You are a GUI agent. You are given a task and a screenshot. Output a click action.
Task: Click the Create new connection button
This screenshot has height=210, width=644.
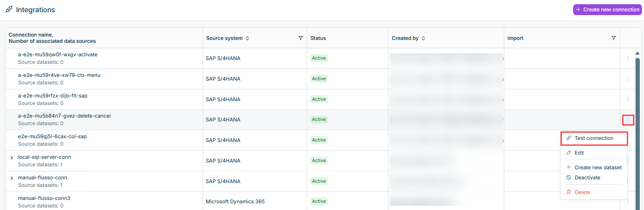pyautogui.click(x=607, y=9)
